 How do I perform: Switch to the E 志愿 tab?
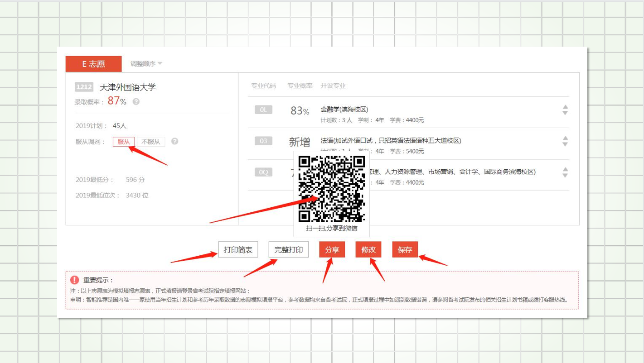(93, 64)
